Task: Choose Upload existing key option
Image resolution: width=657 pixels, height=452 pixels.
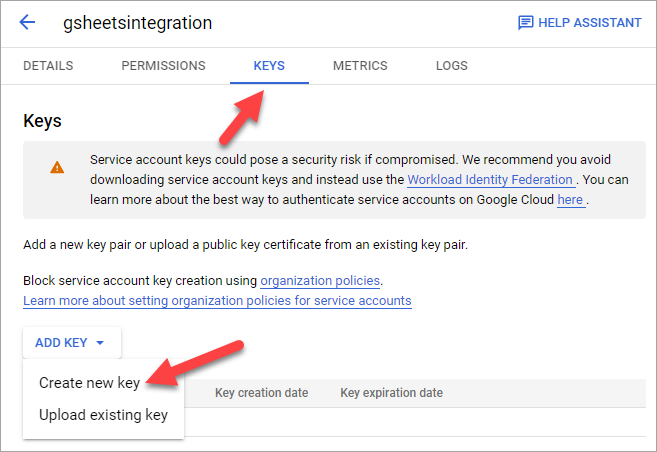Action: 103,415
